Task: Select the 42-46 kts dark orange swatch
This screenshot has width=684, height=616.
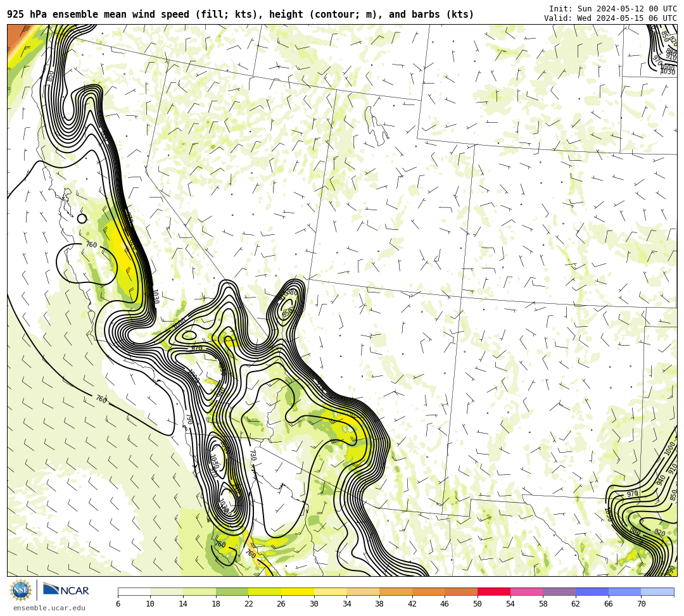Action: pyautogui.click(x=428, y=591)
